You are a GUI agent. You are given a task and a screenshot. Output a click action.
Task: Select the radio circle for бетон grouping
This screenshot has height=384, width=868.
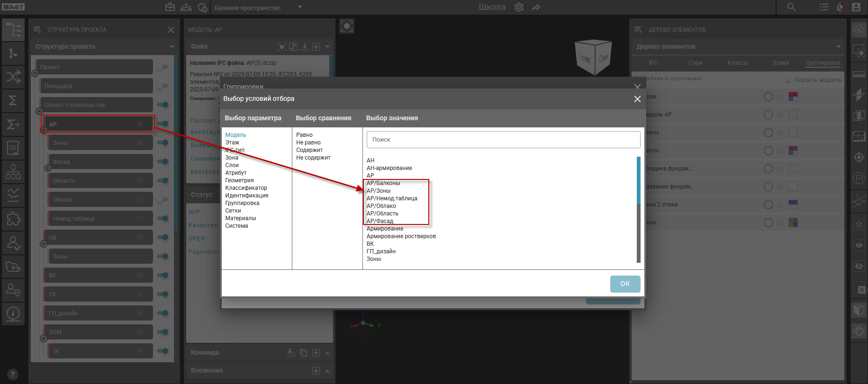pyautogui.click(x=768, y=151)
